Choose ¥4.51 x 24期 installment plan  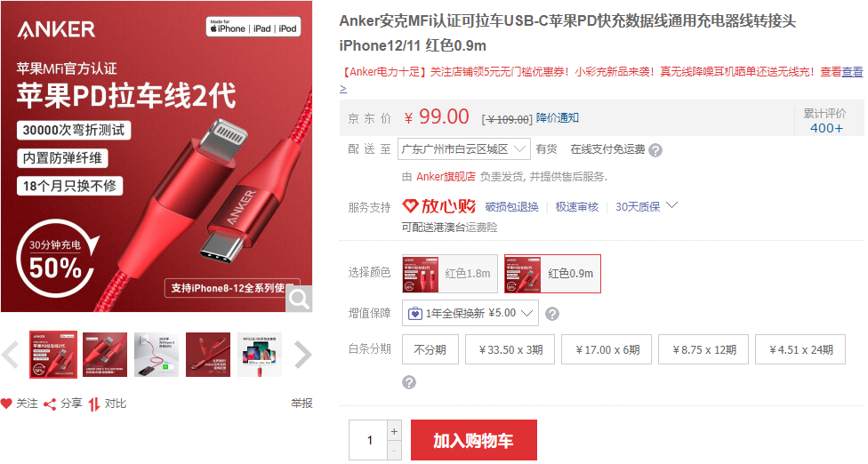(800, 349)
